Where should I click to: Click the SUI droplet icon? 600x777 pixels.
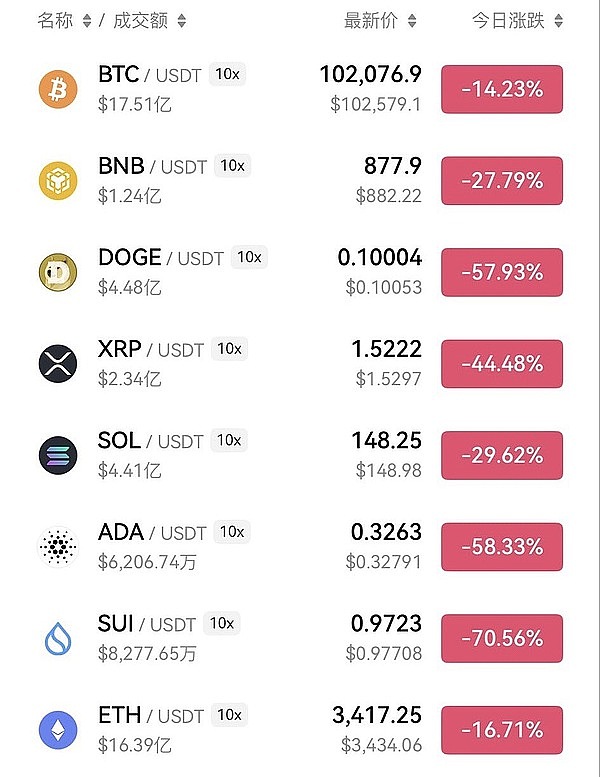57,638
